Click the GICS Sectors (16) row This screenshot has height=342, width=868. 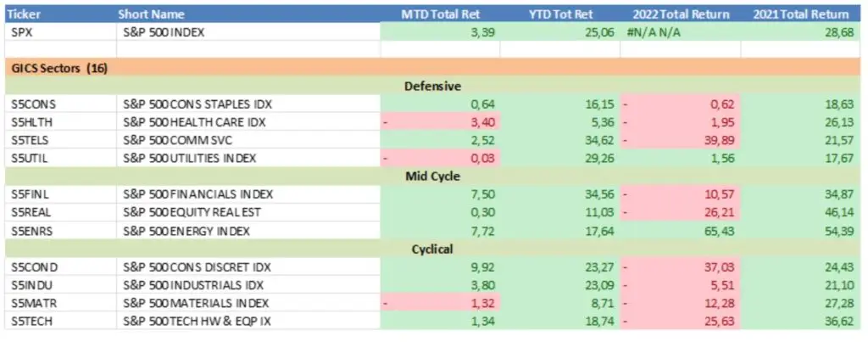59,67
